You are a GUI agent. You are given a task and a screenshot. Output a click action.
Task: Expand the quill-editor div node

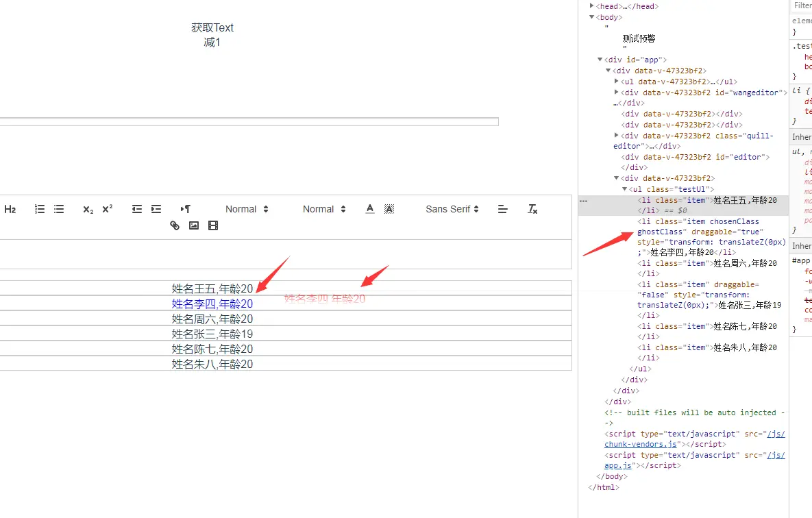616,135
